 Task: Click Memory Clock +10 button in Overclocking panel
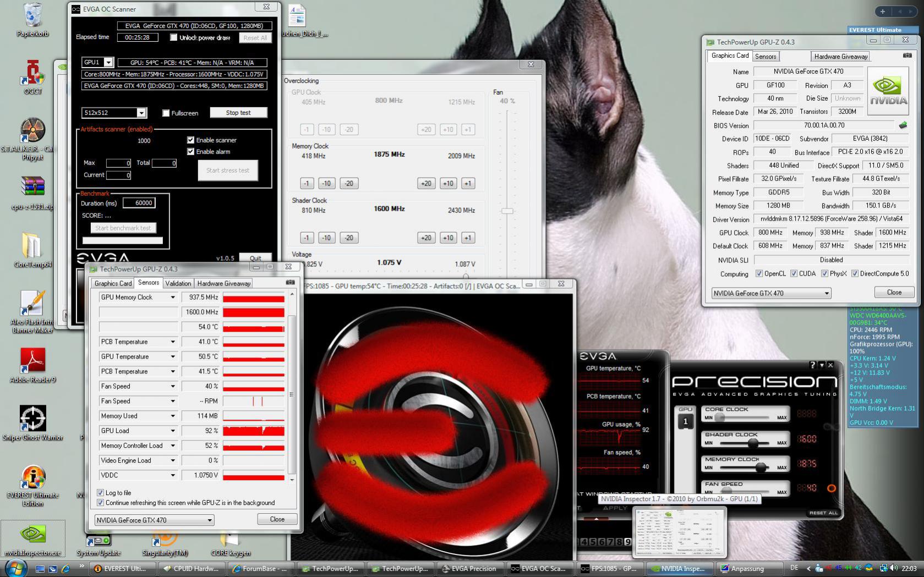click(448, 184)
